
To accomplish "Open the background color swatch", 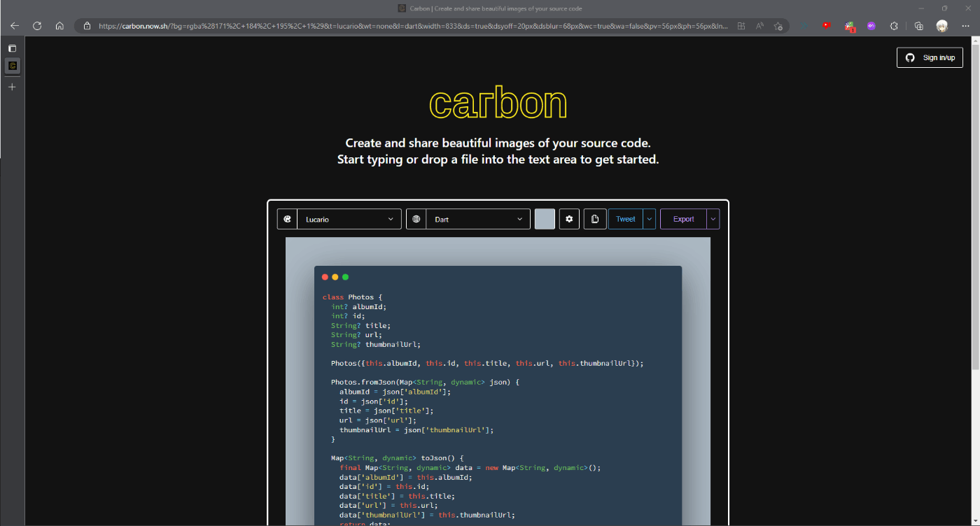I will point(545,219).
